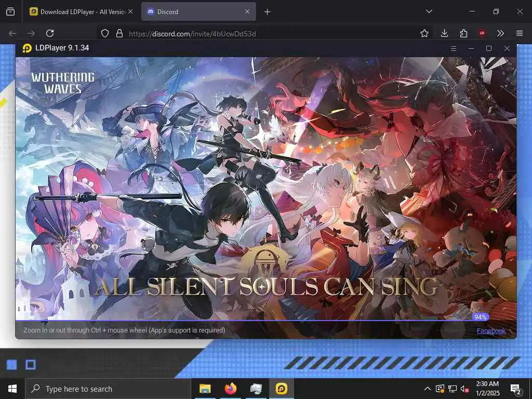Open the LDPlayer hamburger menu icon

point(453,48)
